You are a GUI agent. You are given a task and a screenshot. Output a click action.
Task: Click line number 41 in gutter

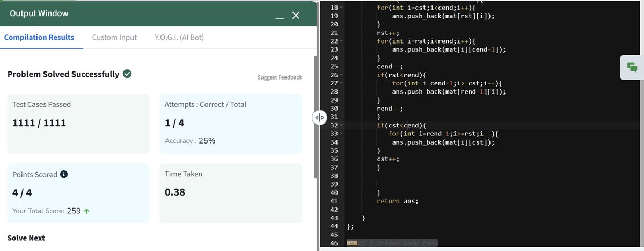coord(334,201)
